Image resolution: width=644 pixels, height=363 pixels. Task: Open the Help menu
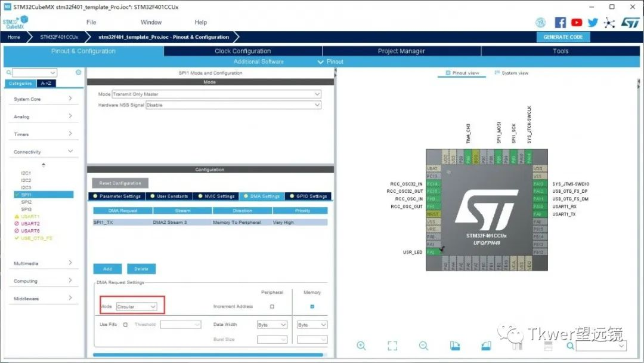click(x=201, y=22)
